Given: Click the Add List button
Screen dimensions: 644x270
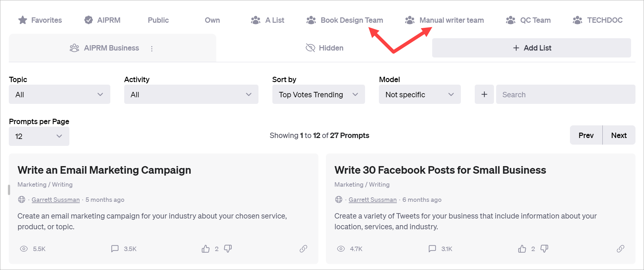Looking at the screenshot, I should coord(531,48).
